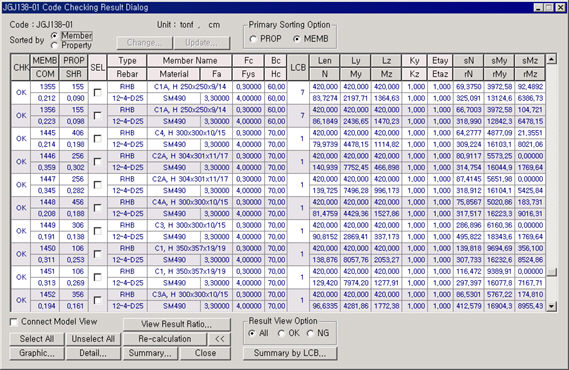Tick SEL checkbox for member 1449
This screenshot has height=370, width=569.
click(97, 231)
